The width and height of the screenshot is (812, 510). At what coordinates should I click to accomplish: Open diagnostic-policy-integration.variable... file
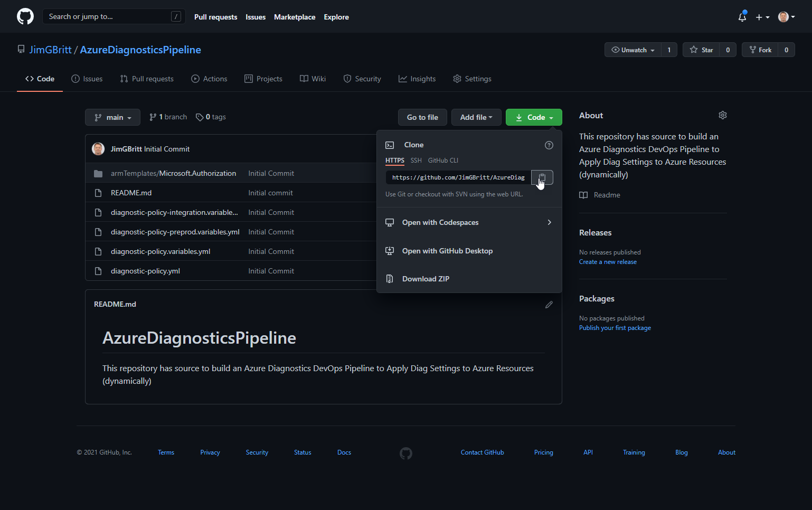click(174, 212)
